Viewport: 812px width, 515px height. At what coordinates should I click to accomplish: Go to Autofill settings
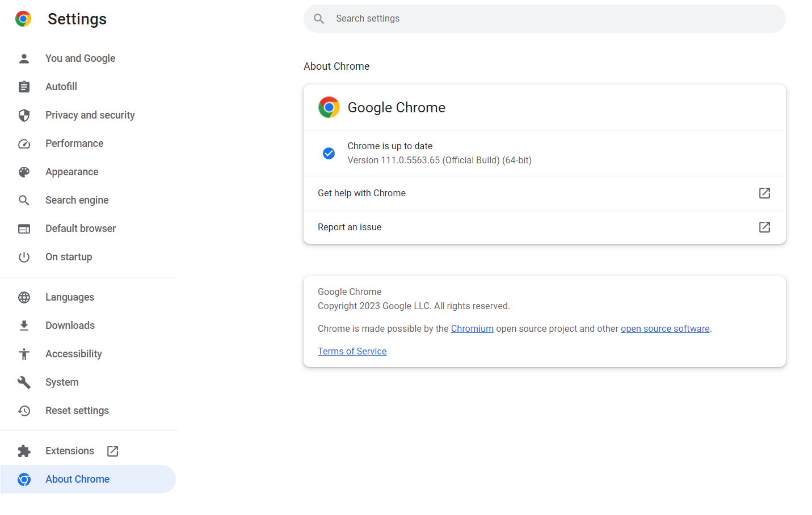coord(61,87)
